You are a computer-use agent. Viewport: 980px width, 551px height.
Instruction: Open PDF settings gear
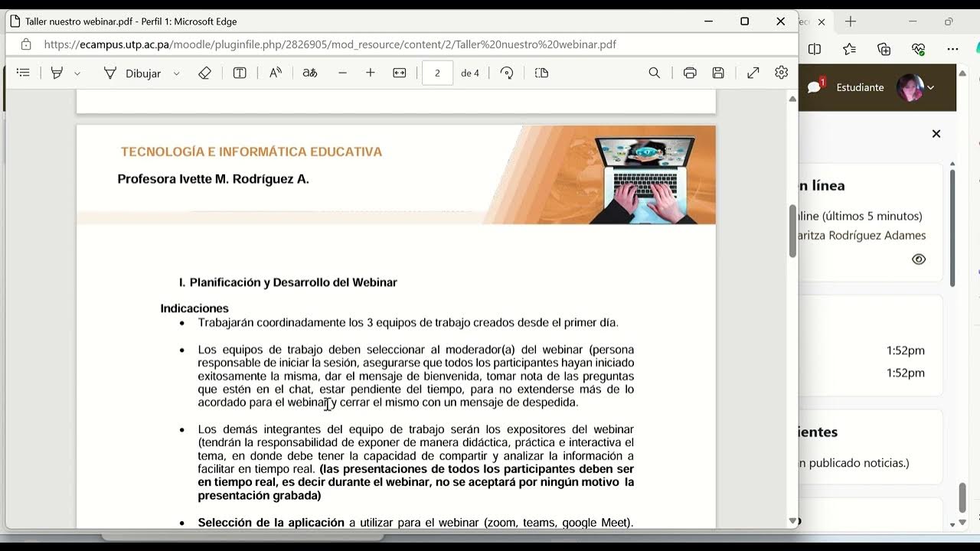click(781, 73)
